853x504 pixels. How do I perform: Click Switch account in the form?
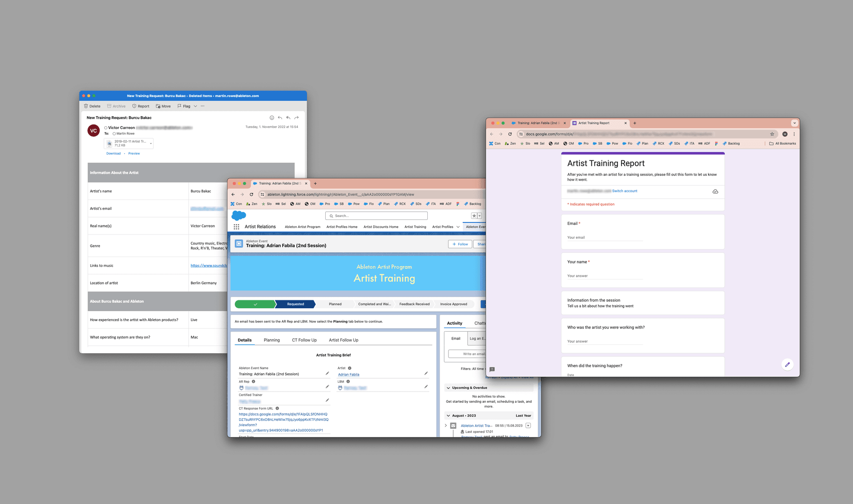624,191
